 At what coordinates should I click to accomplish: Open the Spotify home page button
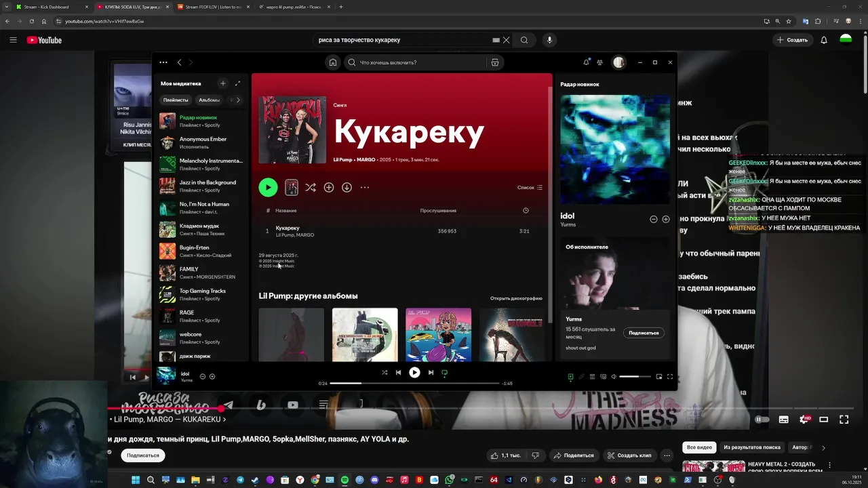click(332, 62)
